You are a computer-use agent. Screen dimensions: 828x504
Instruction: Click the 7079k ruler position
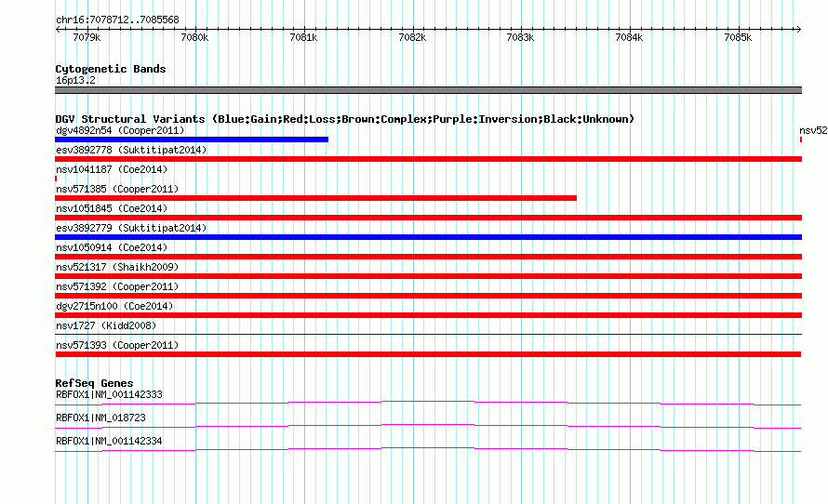87,37
